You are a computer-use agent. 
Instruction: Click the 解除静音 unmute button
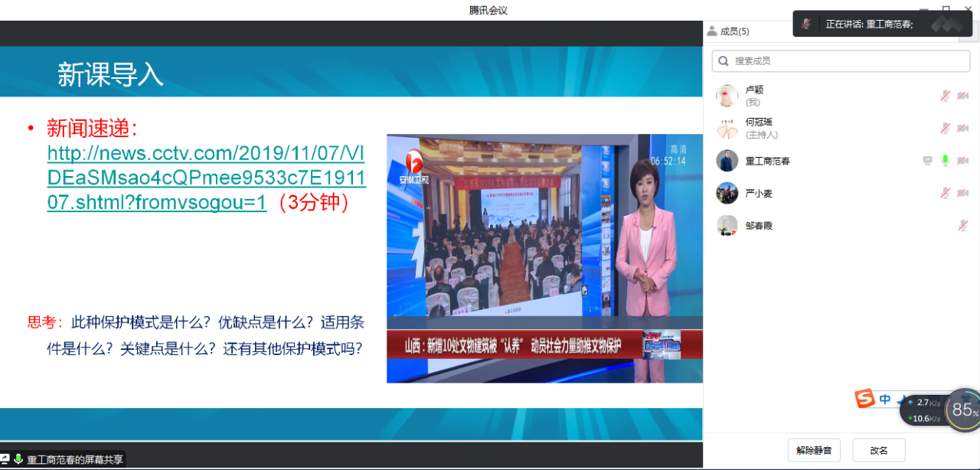pos(814,450)
